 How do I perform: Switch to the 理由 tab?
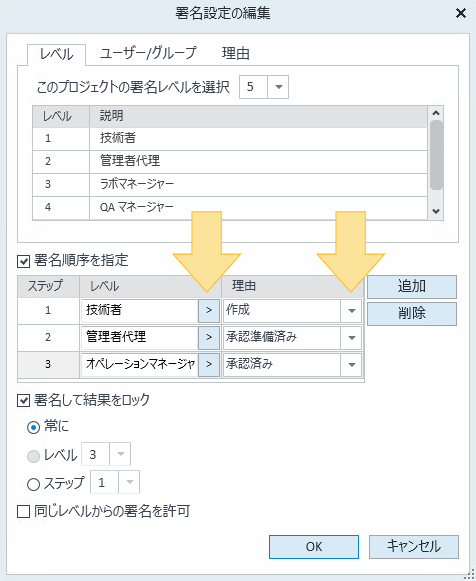coord(236,53)
